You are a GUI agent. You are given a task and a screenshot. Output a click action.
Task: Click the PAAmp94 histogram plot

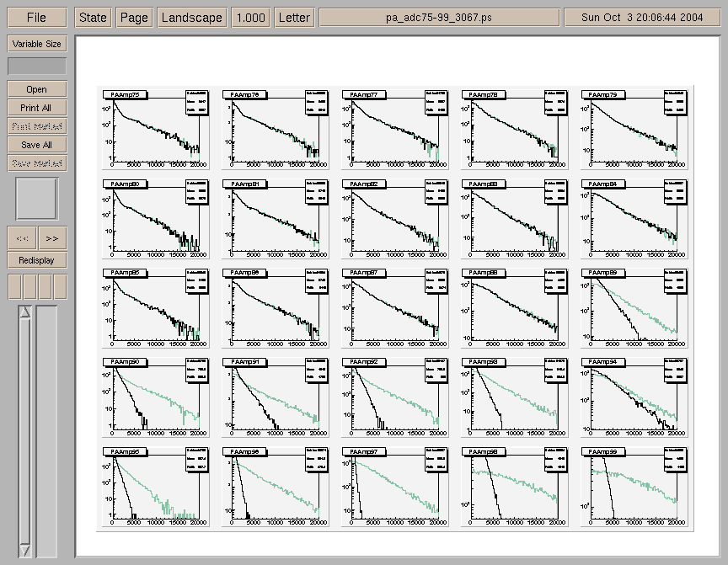tap(634, 397)
